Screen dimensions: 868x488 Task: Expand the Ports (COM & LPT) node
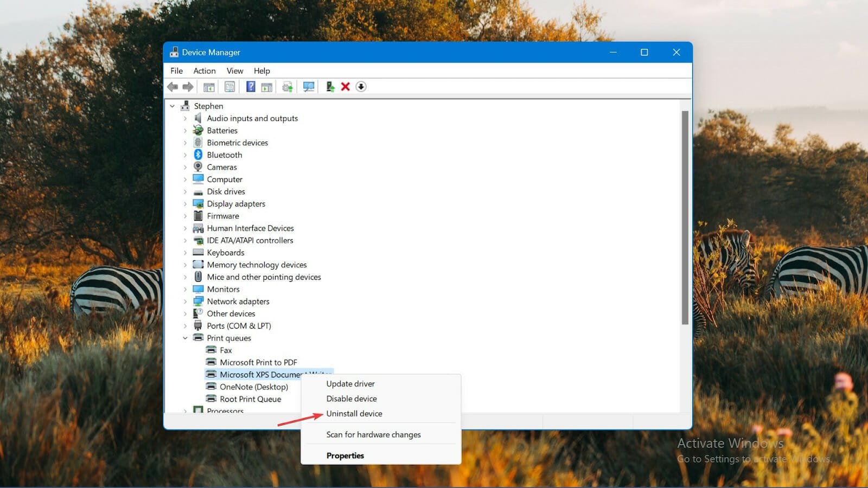coord(185,326)
